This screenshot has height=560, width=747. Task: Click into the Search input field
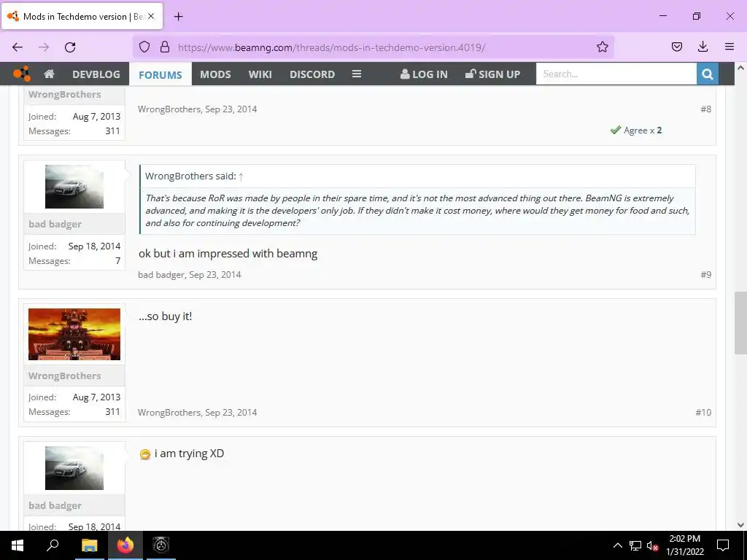click(616, 74)
